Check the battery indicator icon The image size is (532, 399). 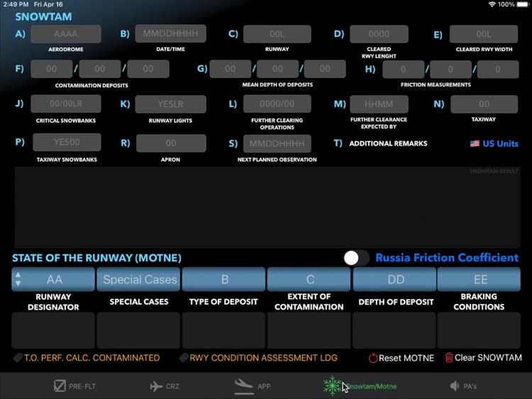pyautogui.click(x=523, y=4)
